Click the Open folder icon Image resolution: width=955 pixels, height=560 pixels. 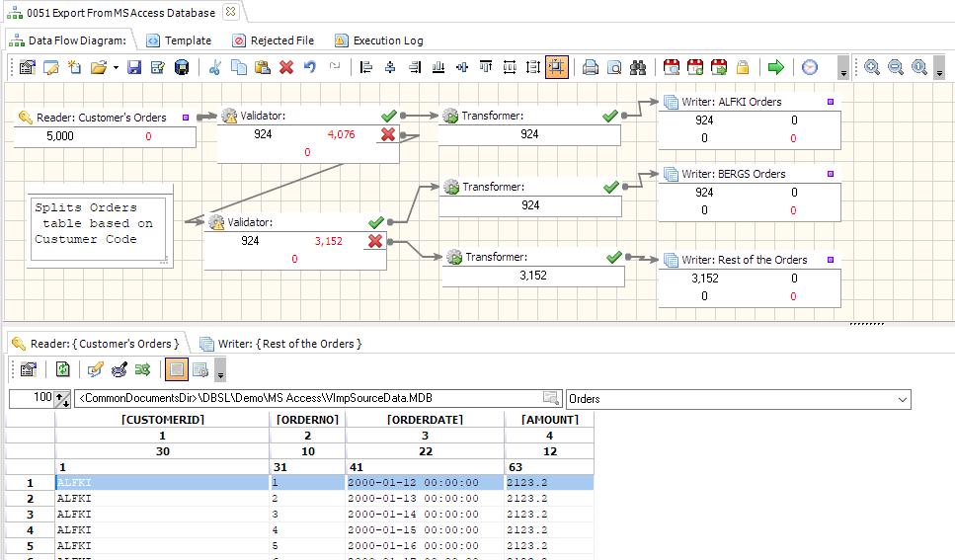coord(98,67)
